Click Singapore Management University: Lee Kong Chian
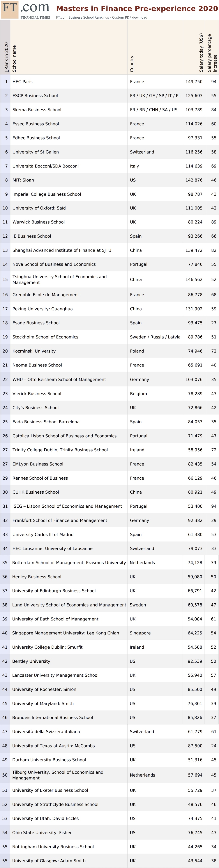219x868 pixels. [x=65, y=633]
